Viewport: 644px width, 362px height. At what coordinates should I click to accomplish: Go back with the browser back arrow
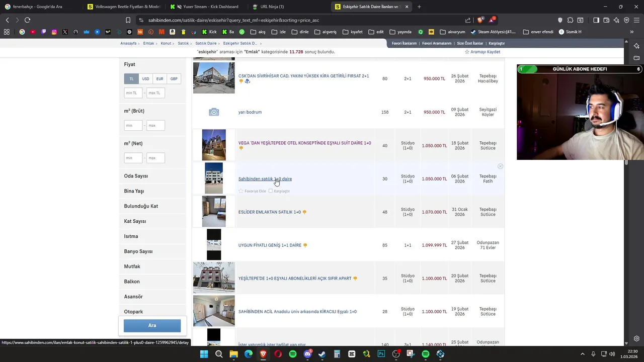pyautogui.click(x=7, y=20)
